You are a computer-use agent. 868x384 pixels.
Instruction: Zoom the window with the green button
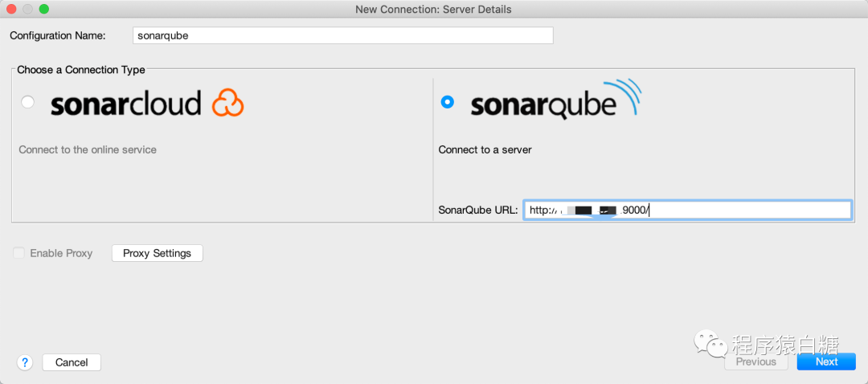tap(43, 9)
